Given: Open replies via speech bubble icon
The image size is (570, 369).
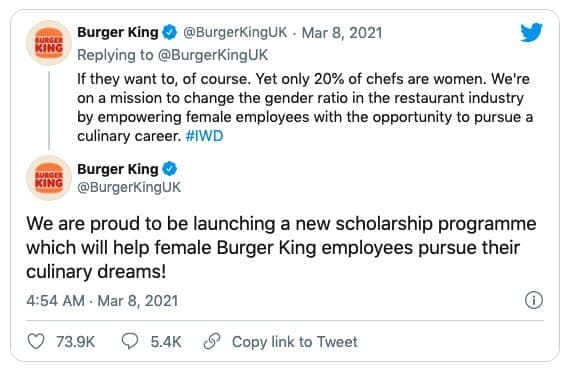Looking at the screenshot, I should (129, 341).
